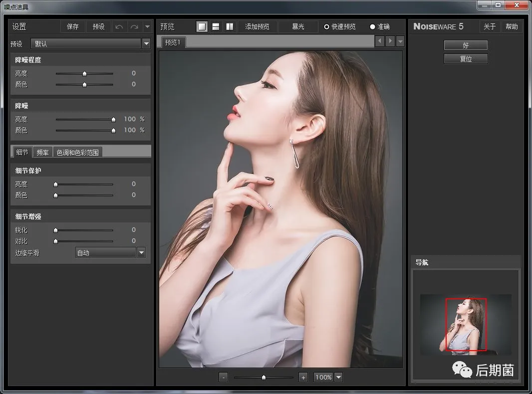Screen dimensions: 532x394
Task: Switch to the 频率 tab
Action: click(x=43, y=153)
